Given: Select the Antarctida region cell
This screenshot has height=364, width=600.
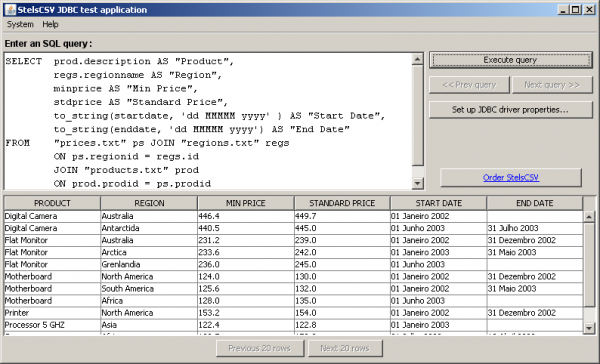Looking at the screenshot, I should (149, 229).
